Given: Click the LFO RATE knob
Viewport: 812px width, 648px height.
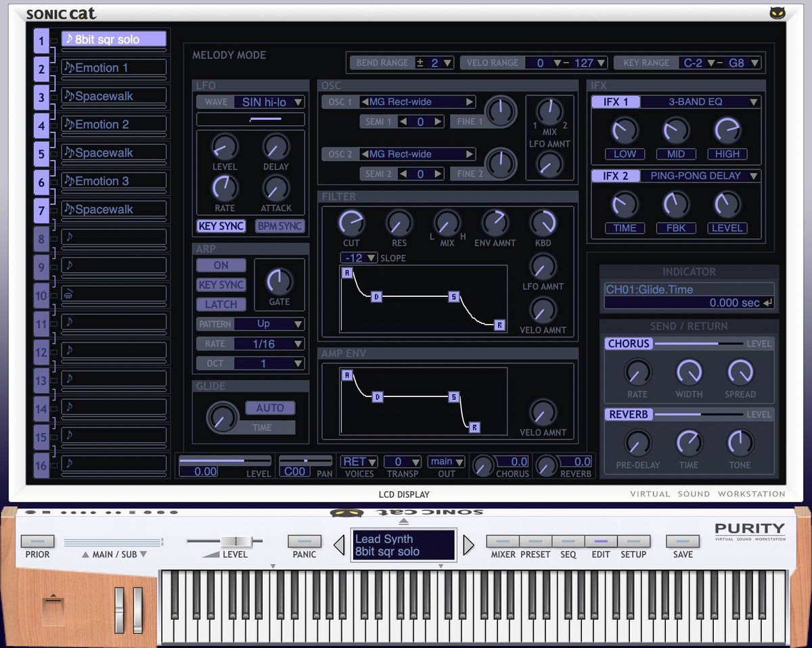Looking at the screenshot, I should click(x=225, y=188).
